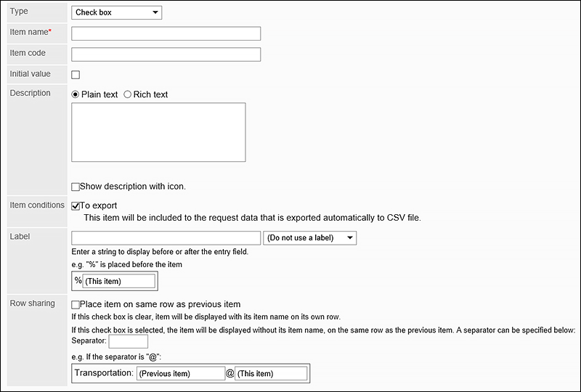Image resolution: width=581 pixels, height=392 pixels.
Task: Click the Item name input field
Action: tap(166, 33)
